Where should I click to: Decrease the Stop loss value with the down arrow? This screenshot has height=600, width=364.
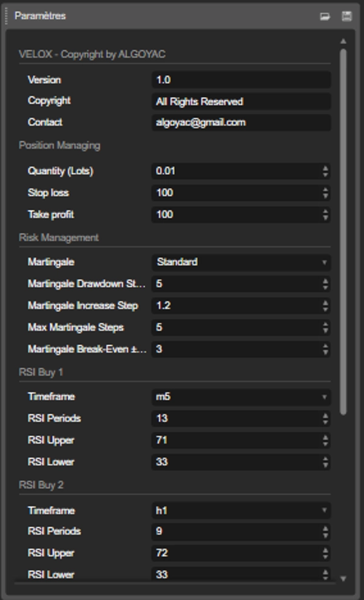326,196
